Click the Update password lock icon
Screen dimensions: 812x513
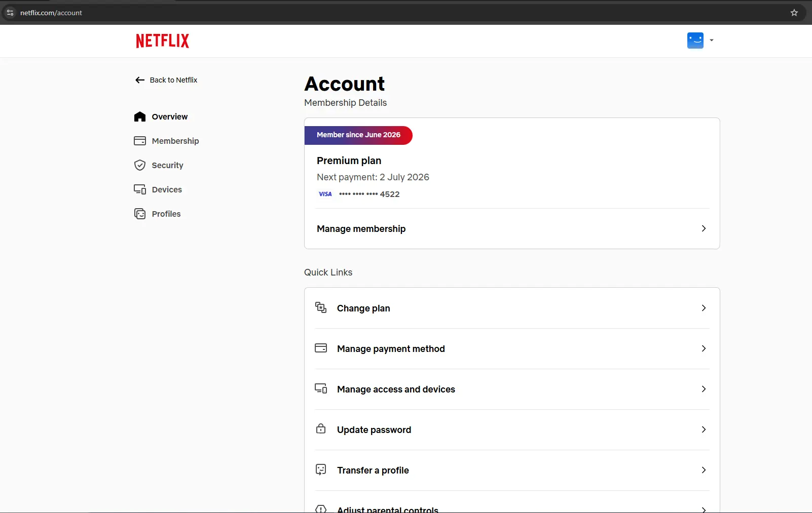[321, 428]
